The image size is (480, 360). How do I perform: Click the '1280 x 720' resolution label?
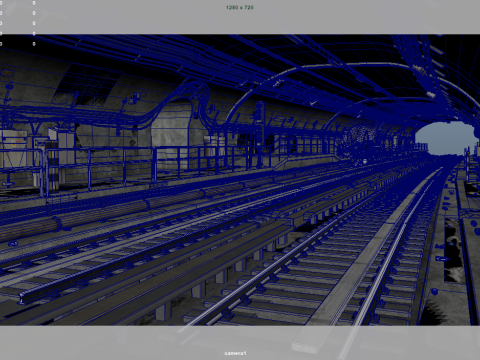(240, 7)
